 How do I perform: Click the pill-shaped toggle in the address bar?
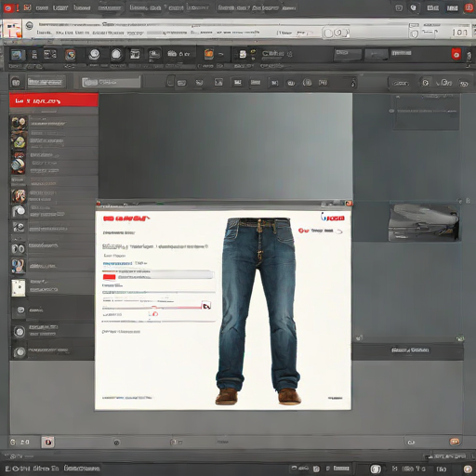(x=336, y=33)
